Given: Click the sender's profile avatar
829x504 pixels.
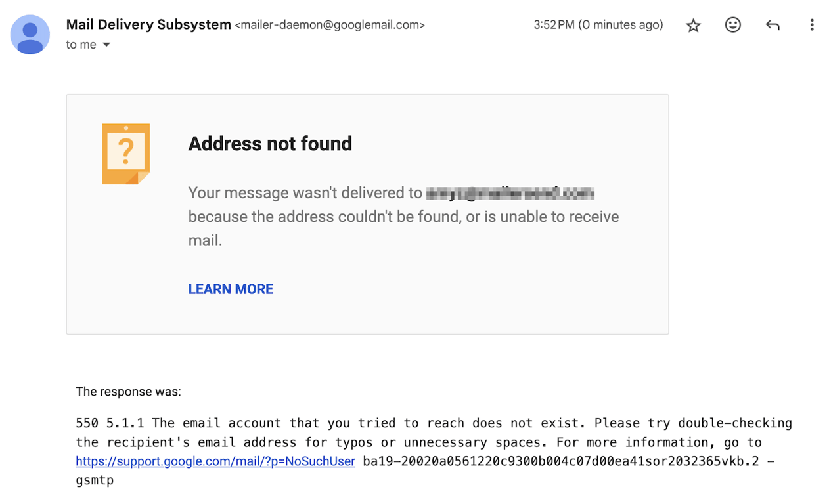Looking at the screenshot, I should point(30,34).
